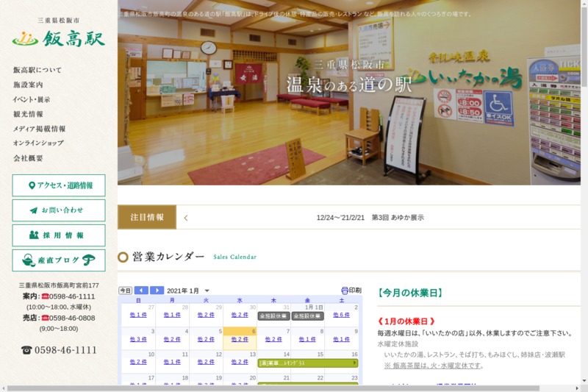Click previous arrow in 注目情報 ticker
This screenshot has height=392, width=588.
pos(186,218)
